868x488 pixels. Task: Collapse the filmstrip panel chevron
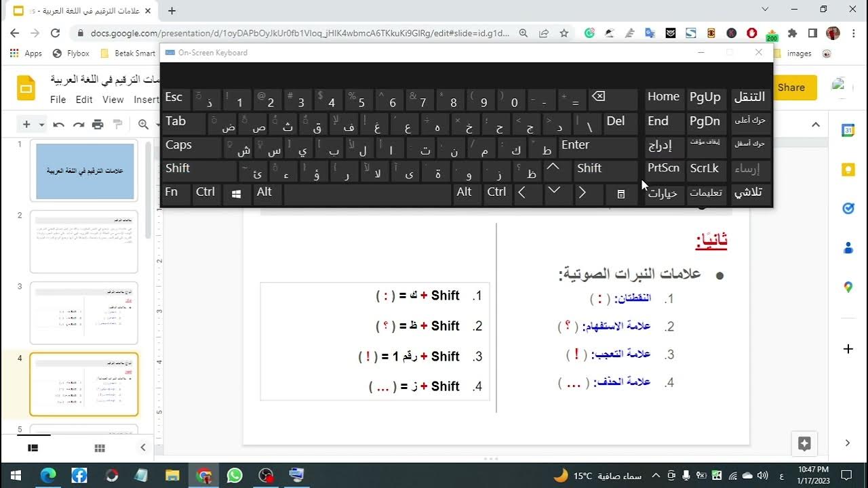point(143,447)
